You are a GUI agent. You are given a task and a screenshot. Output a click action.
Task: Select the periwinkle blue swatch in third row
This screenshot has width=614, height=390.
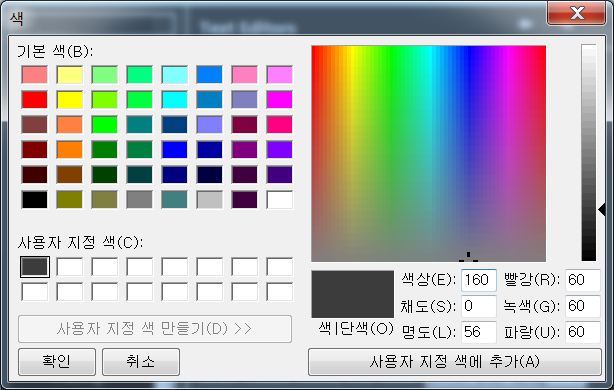[209, 125]
